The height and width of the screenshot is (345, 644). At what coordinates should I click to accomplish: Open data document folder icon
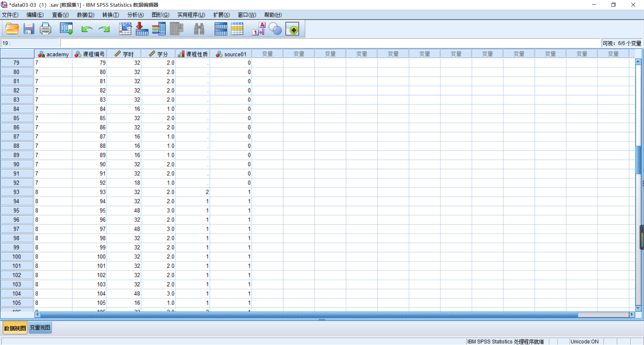pyautogui.click(x=12, y=29)
